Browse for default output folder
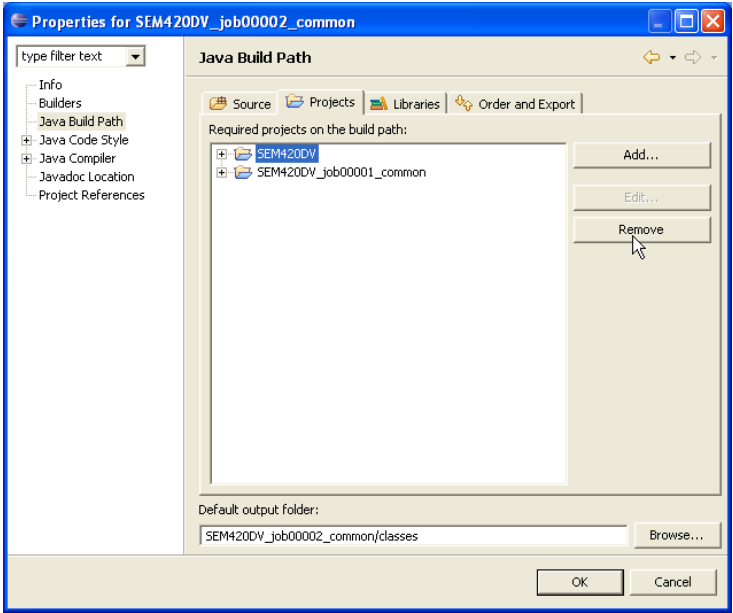Viewport: 733px width, 613px height. click(676, 535)
